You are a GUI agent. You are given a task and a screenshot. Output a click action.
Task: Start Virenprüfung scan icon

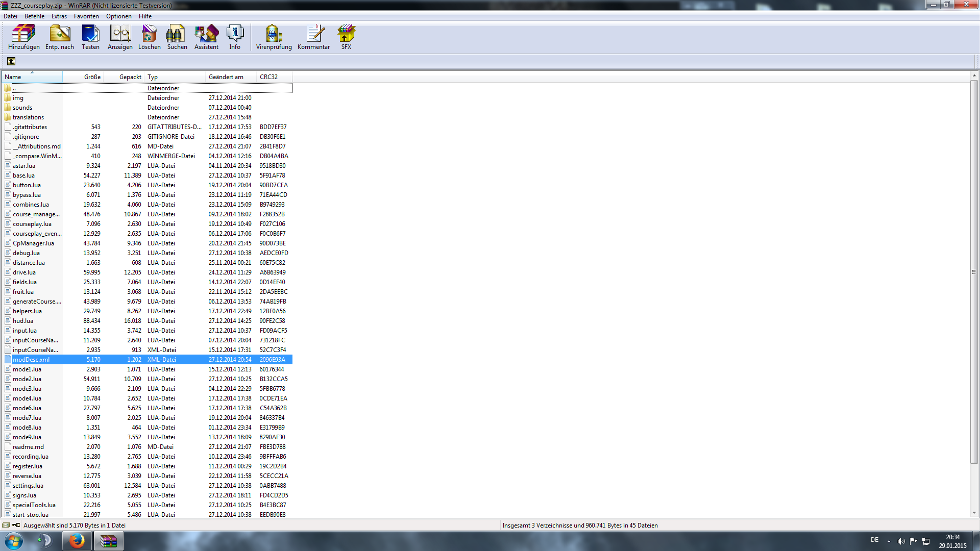coord(274,37)
